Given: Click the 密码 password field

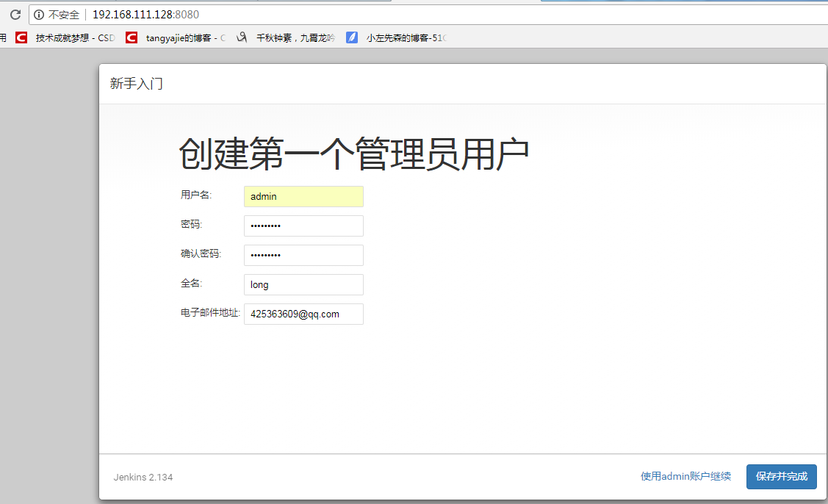Looking at the screenshot, I should coord(303,226).
